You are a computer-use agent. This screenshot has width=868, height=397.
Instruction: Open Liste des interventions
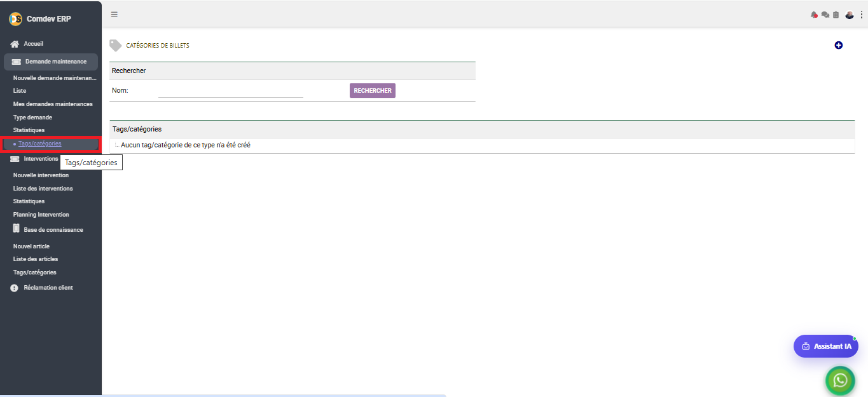pyautogui.click(x=43, y=189)
